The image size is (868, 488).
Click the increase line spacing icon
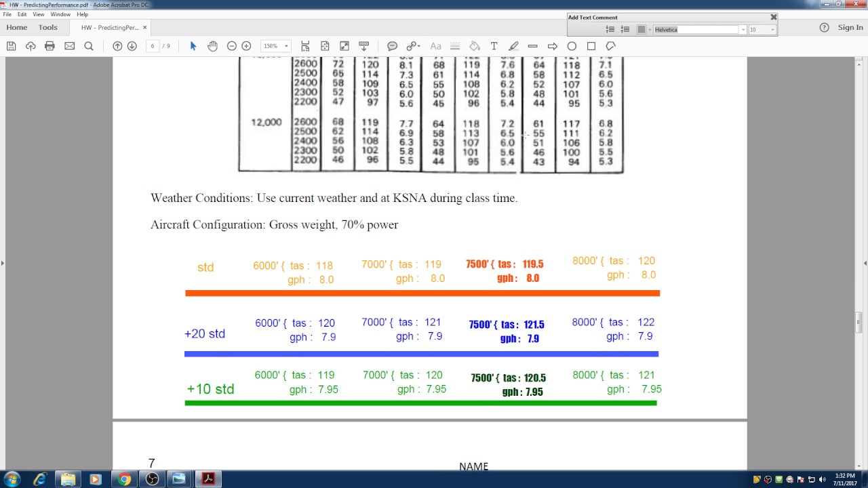[x=610, y=30]
